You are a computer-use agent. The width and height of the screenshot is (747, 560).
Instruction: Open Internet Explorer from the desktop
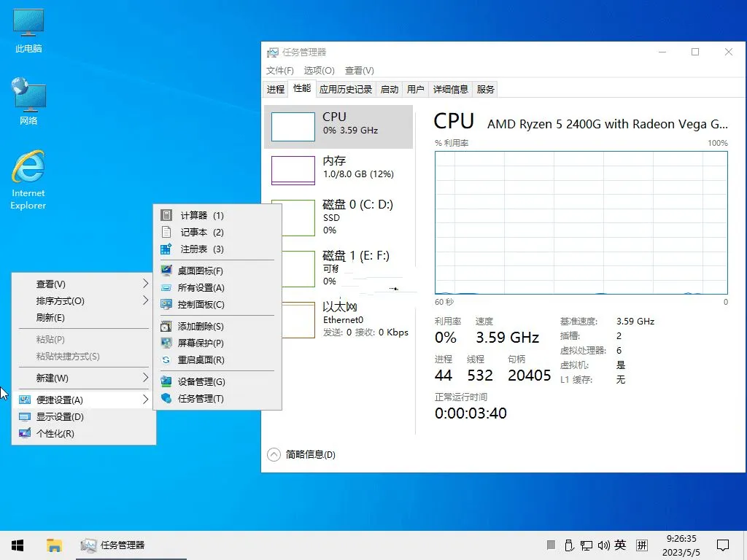point(28,168)
